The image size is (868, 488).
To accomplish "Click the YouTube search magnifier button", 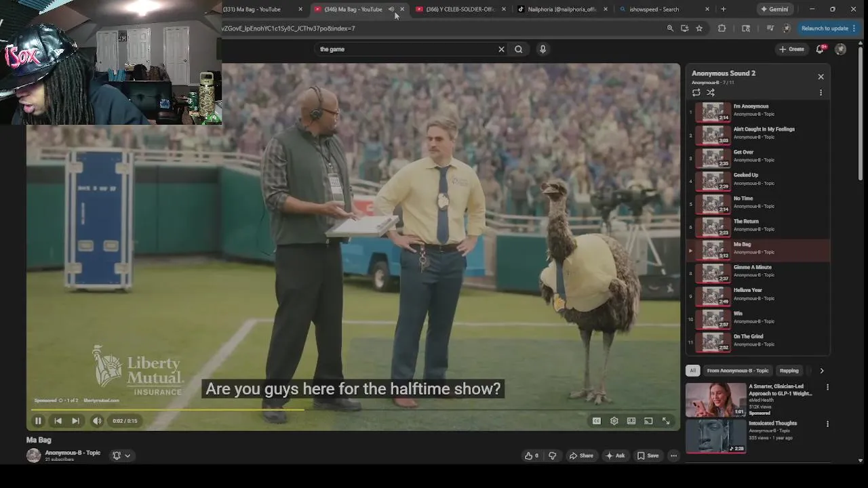I will [519, 49].
